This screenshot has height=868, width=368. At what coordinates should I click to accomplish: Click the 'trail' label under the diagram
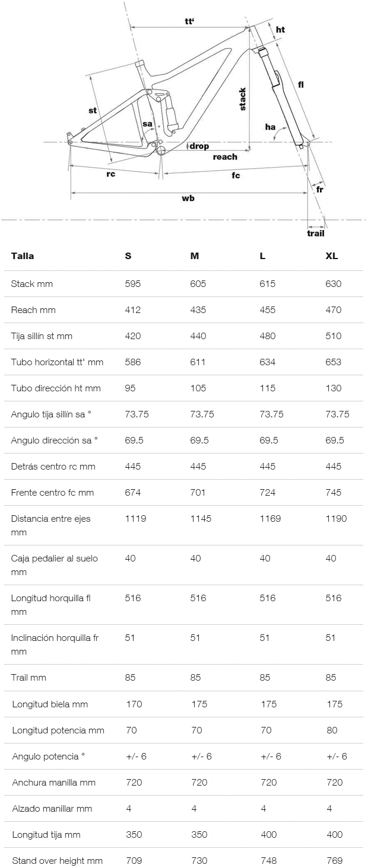pos(316,233)
